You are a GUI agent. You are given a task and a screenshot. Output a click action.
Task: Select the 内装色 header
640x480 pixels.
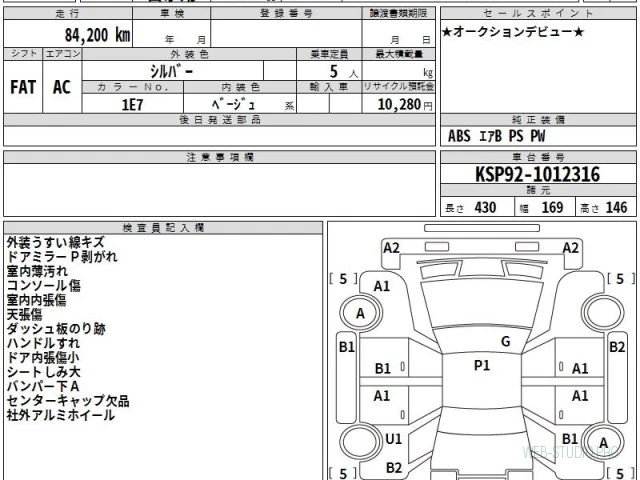coord(240,87)
